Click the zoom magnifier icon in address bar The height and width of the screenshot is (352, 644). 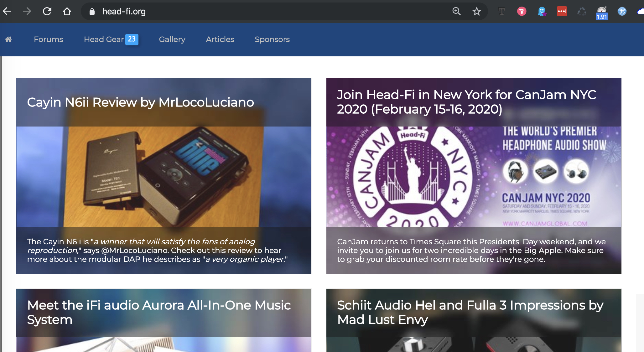tap(456, 12)
